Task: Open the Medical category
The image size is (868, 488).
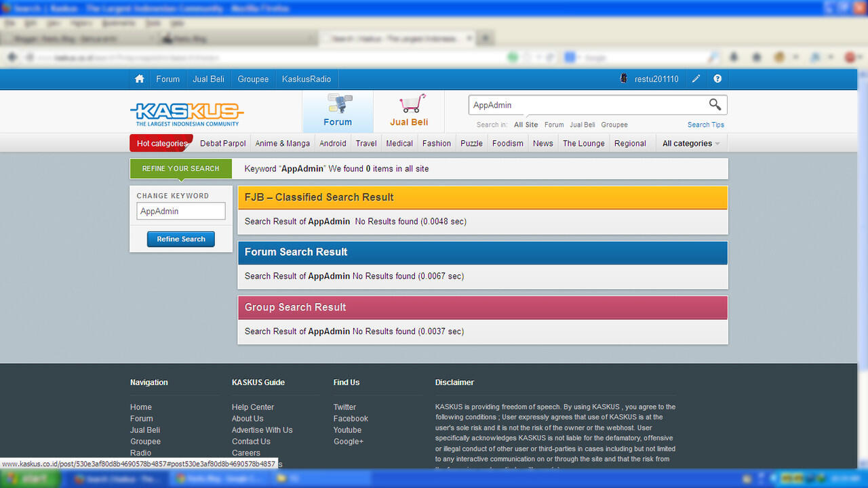Action: click(399, 144)
